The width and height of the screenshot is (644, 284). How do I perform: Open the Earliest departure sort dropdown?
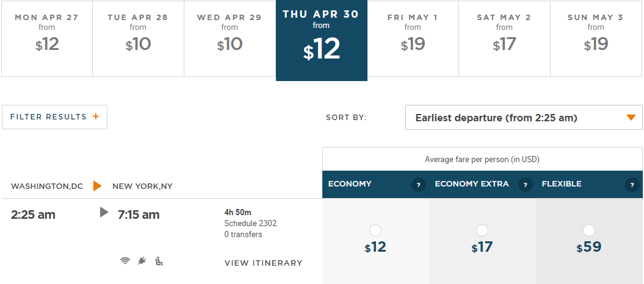[x=524, y=118]
